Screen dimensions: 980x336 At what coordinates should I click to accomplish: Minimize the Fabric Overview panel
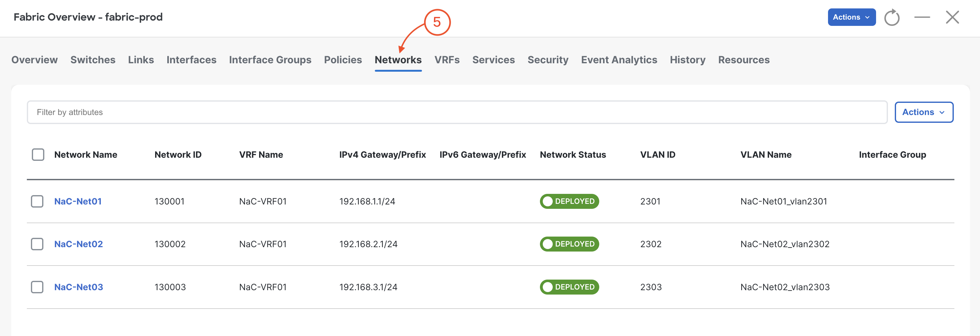click(922, 17)
